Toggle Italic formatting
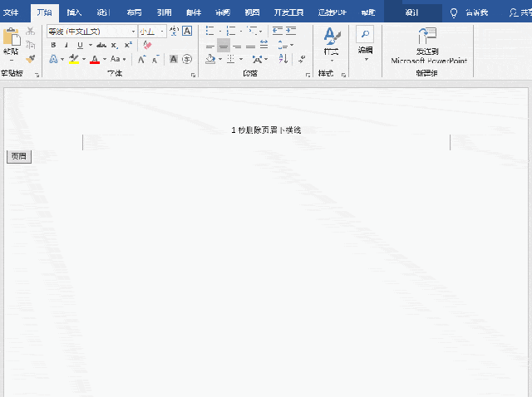The height and width of the screenshot is (397, 532). pos(66,45)
